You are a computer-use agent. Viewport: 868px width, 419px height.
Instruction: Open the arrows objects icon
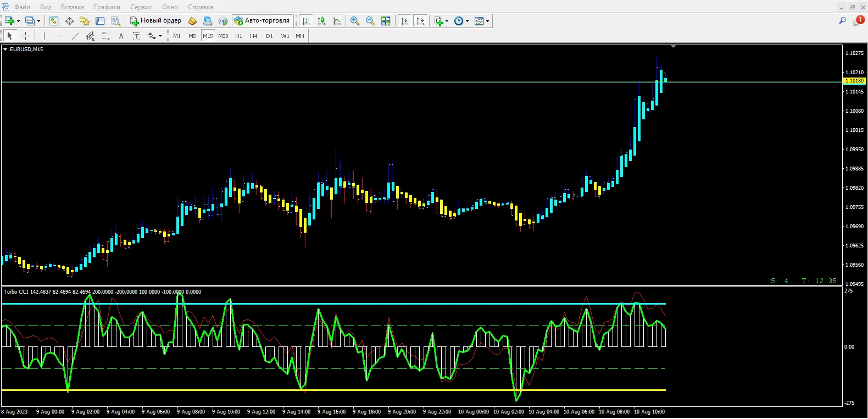point(152,36)
